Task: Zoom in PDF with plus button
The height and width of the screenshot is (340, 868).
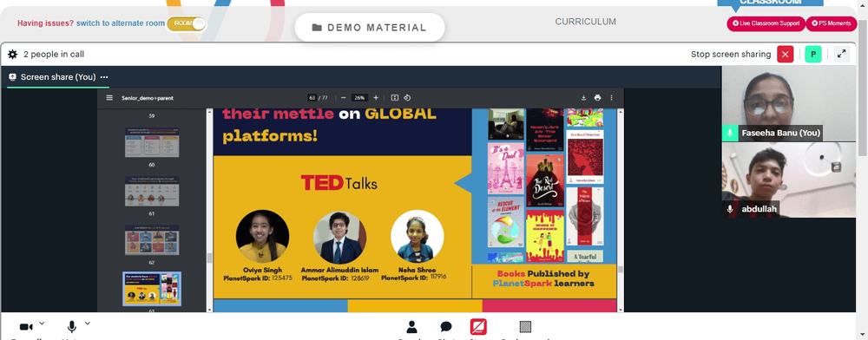Action: pos(376,98)
